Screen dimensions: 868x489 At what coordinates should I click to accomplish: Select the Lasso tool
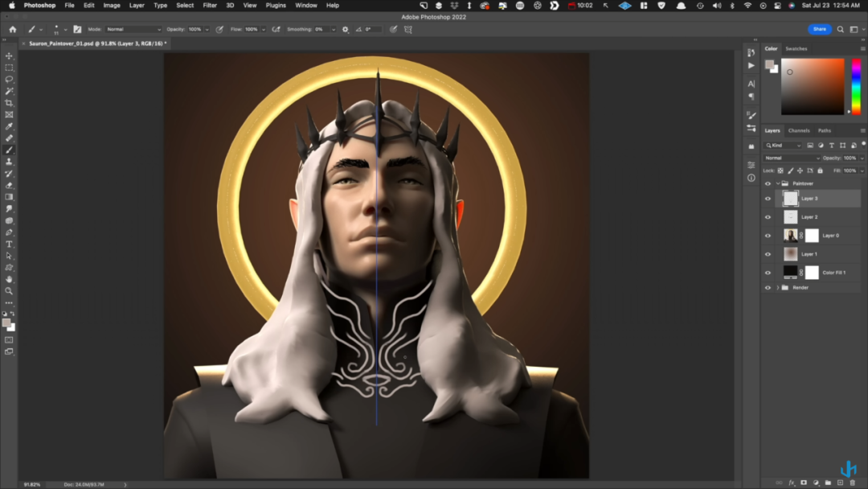(9, 79)
